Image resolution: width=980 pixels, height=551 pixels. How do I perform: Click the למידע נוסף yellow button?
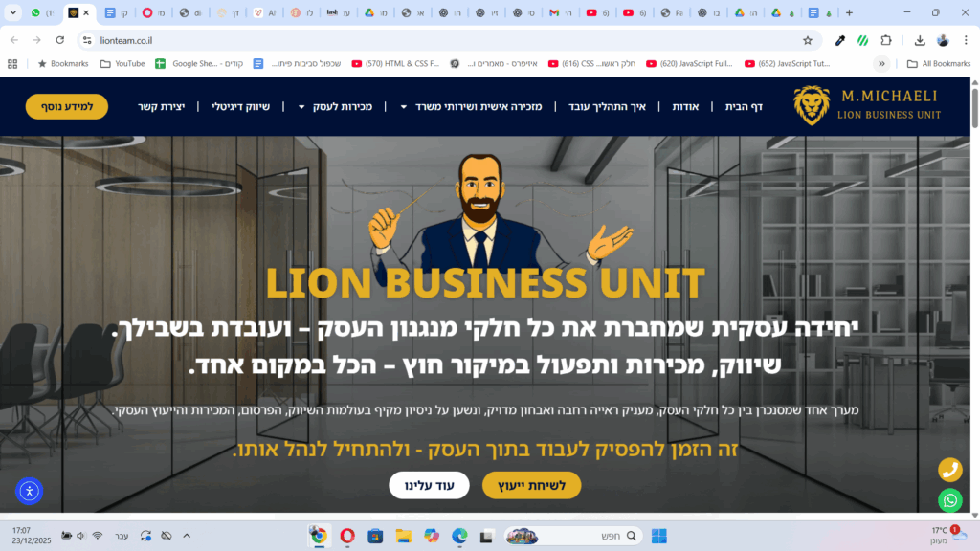[x=67, y=107]
